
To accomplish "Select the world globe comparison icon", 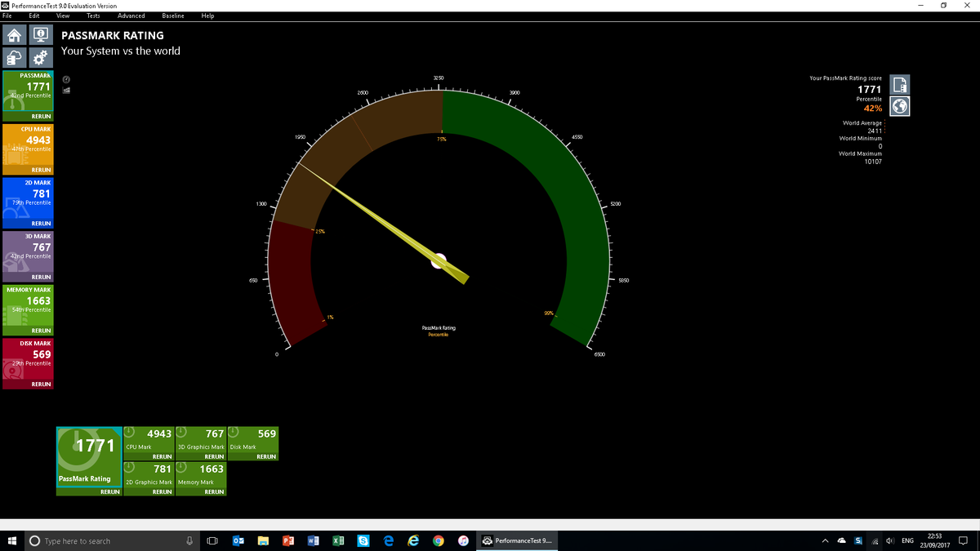I will click(899, 106).
